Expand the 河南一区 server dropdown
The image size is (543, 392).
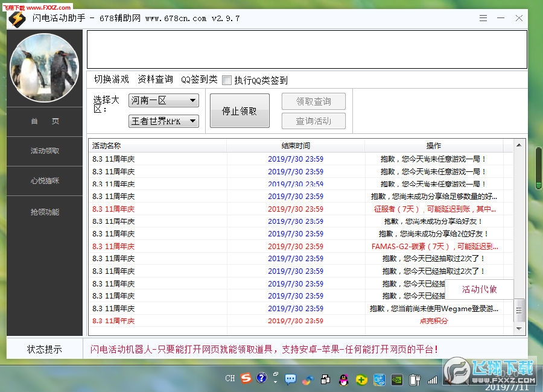click(164, 101)
